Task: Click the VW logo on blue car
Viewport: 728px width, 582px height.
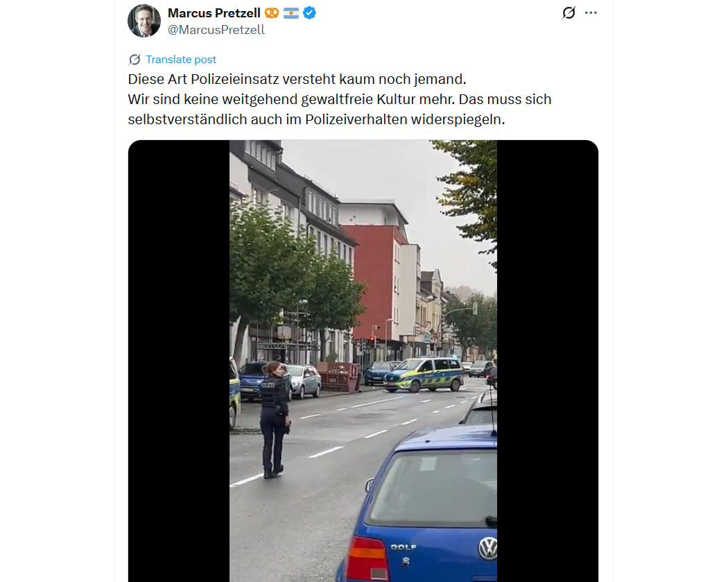Action: [x=488, y=549]
